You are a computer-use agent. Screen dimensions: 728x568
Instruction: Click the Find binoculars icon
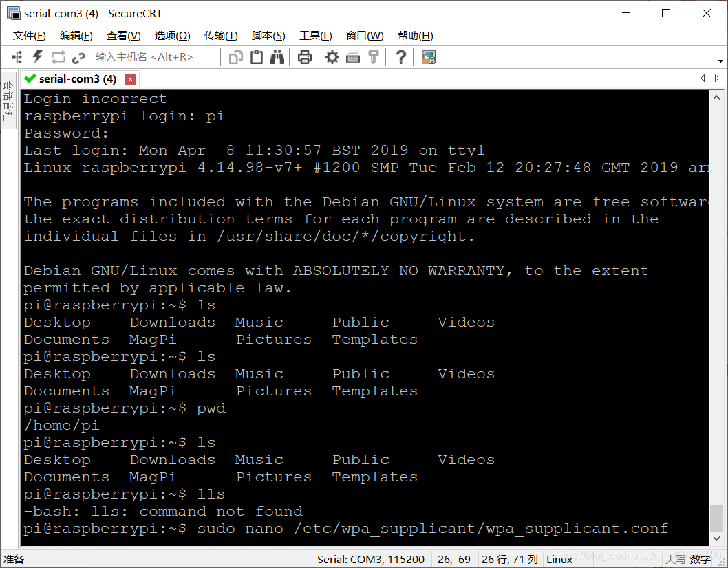pos(277,57)
